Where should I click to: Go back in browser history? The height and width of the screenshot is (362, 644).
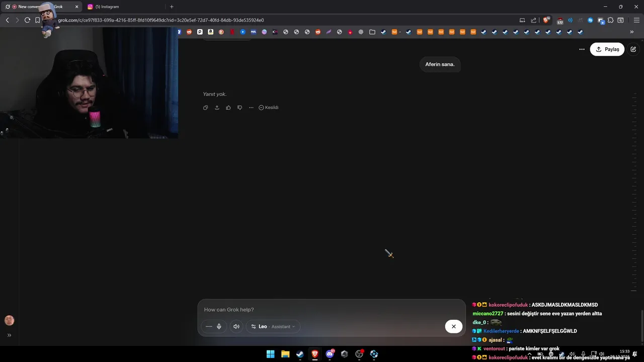click(7, 20)
